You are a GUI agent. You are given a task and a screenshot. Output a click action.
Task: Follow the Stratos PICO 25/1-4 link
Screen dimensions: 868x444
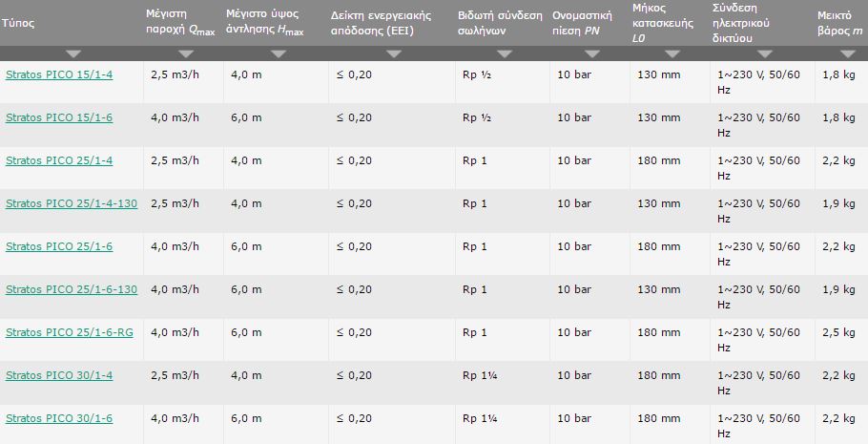click(59, 160)
